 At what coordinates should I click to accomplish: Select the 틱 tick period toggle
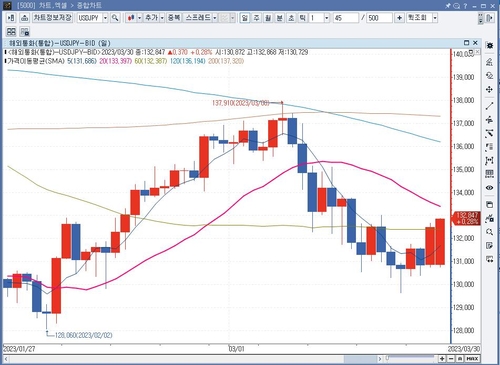click(x=302, y=18)
